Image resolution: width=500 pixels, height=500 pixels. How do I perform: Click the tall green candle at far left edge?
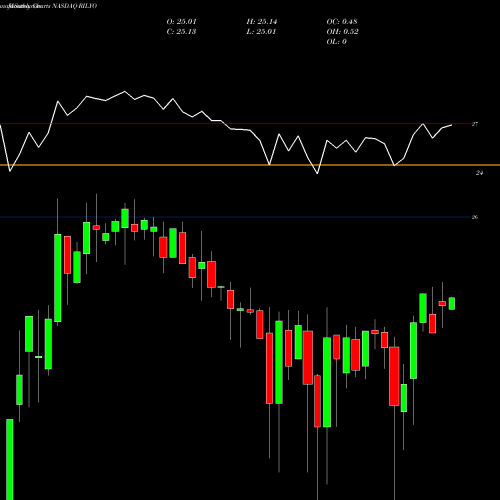tap(10, 459)
